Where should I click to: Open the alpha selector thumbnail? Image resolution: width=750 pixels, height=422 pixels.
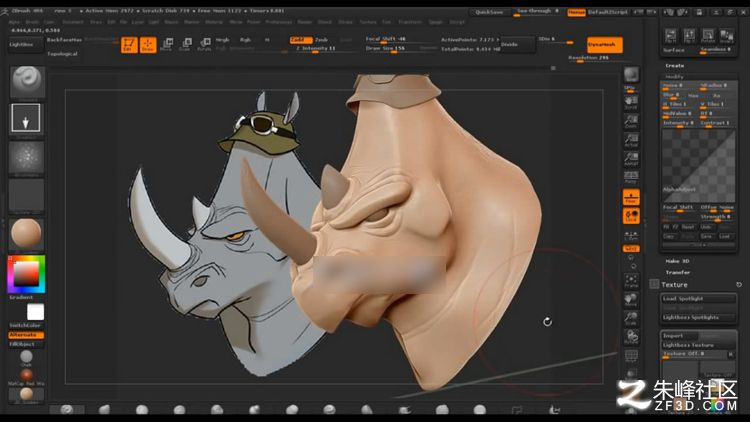click(x=26, y=157)
